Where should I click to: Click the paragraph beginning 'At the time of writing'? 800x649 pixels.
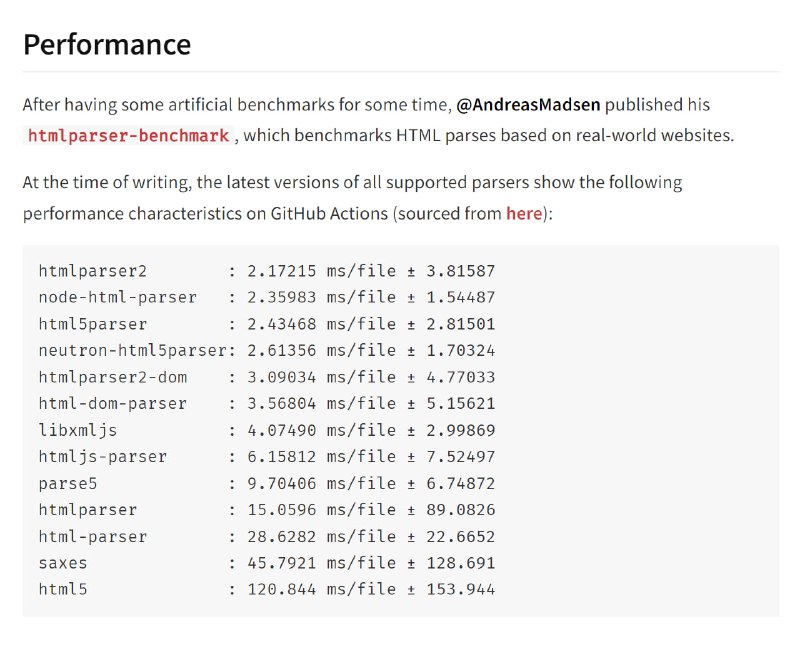(x=353, y=198)
